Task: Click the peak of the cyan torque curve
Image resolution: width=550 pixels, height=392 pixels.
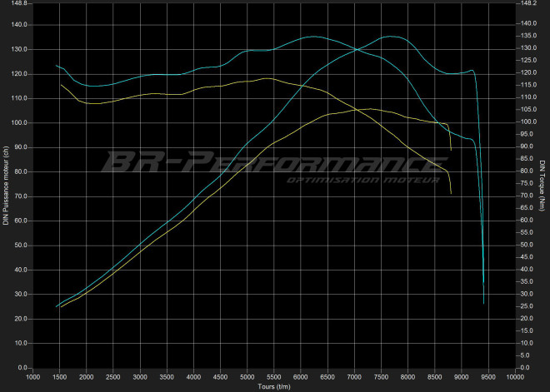Action: 312,37
